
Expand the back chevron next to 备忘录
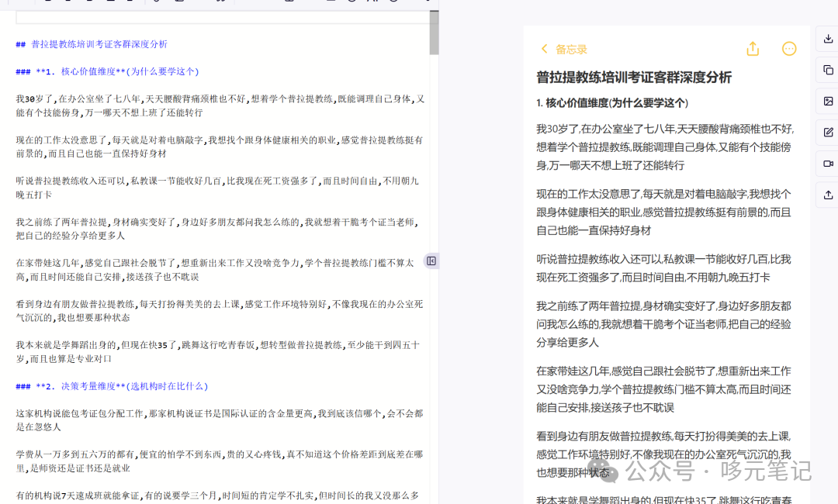545,48
